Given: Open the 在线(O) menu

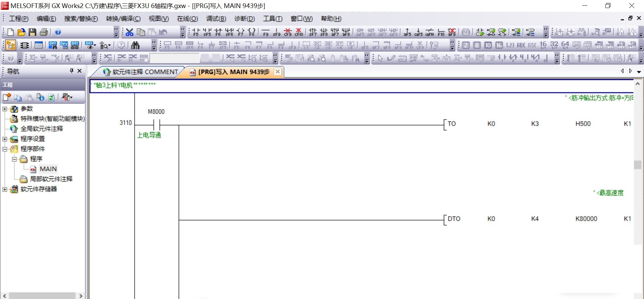Looking at the screenshot, I should point(187,19).
